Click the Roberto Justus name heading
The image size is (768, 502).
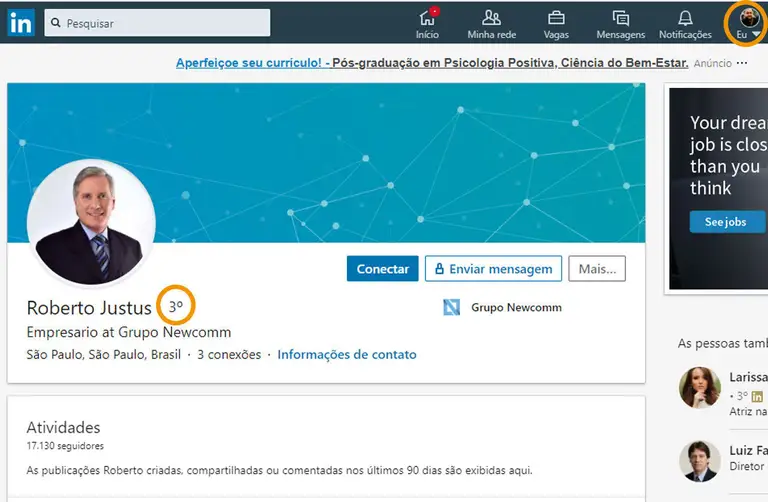pyautogui.click(x=89, y=308)
